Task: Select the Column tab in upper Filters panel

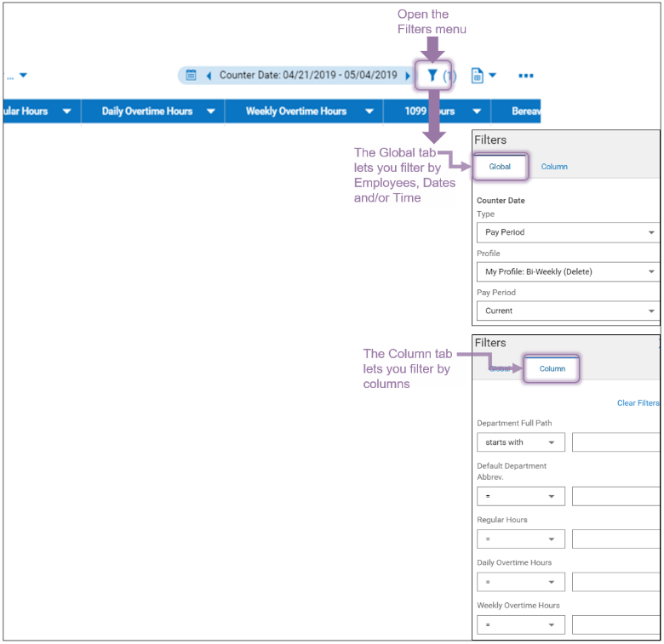Action: coord(554,167)
